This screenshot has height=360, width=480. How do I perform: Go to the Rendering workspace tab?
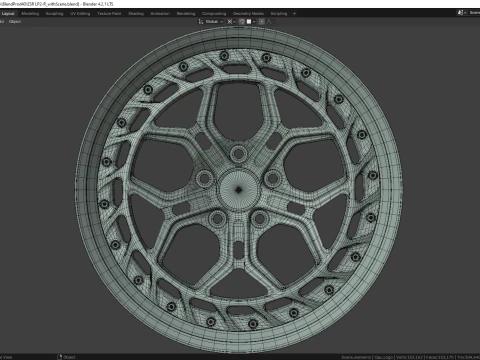(186, 14)
